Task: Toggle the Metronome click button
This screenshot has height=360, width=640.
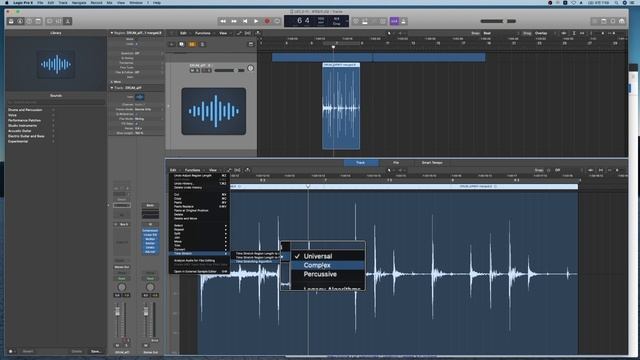Action: coord(403,21)
